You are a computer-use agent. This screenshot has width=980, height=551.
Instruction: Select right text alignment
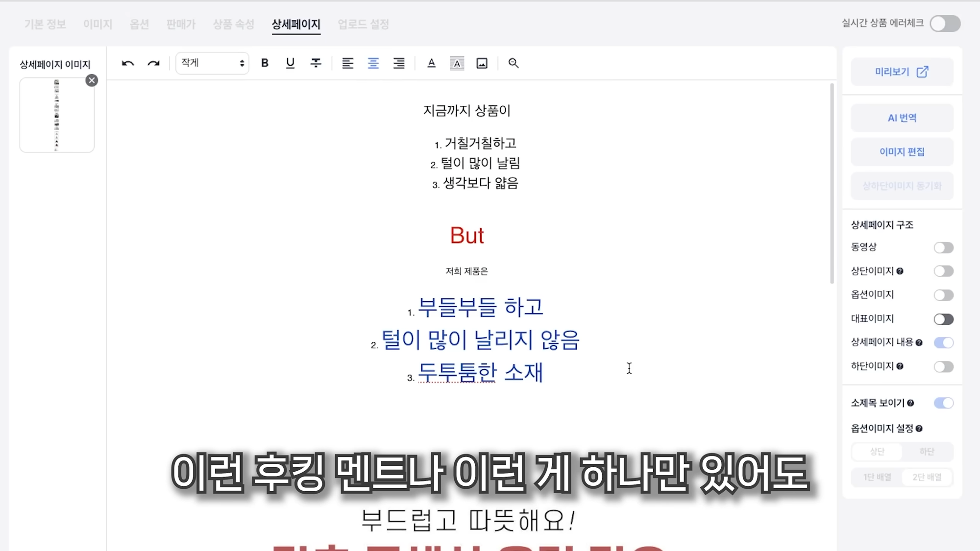399,63
